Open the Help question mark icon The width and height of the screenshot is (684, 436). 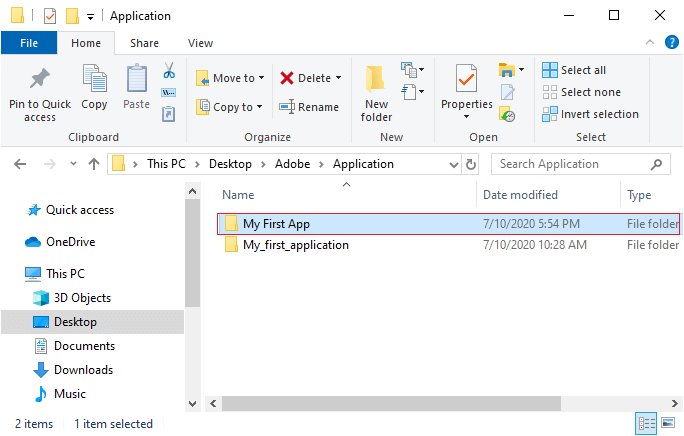[x=671, y=42]
